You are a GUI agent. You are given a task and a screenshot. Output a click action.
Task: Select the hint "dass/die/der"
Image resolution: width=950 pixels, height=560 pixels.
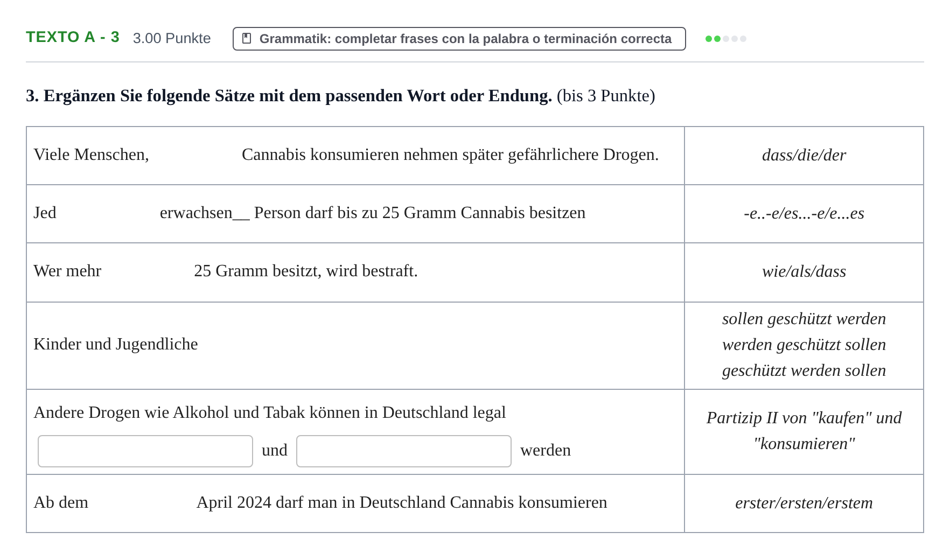804,155
